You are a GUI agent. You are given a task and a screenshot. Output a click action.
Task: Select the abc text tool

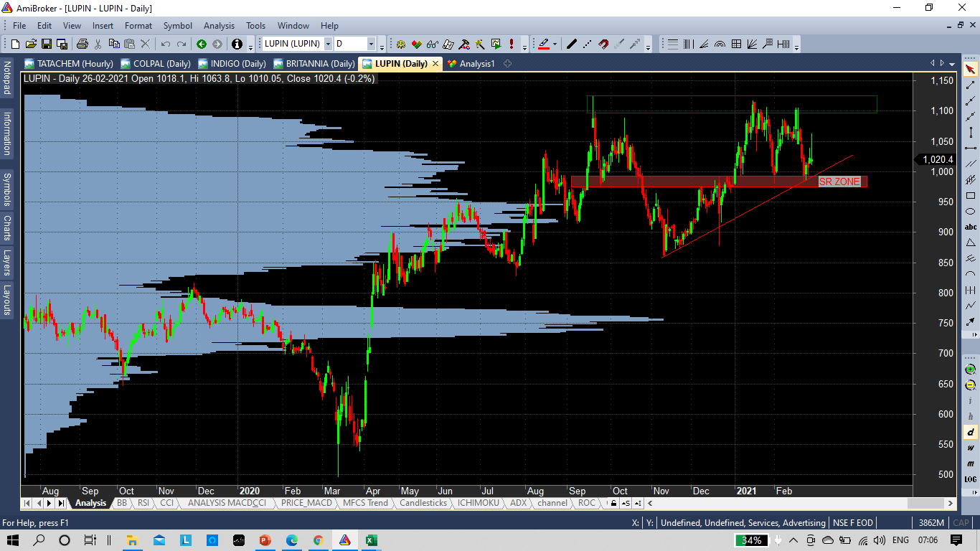970,227
